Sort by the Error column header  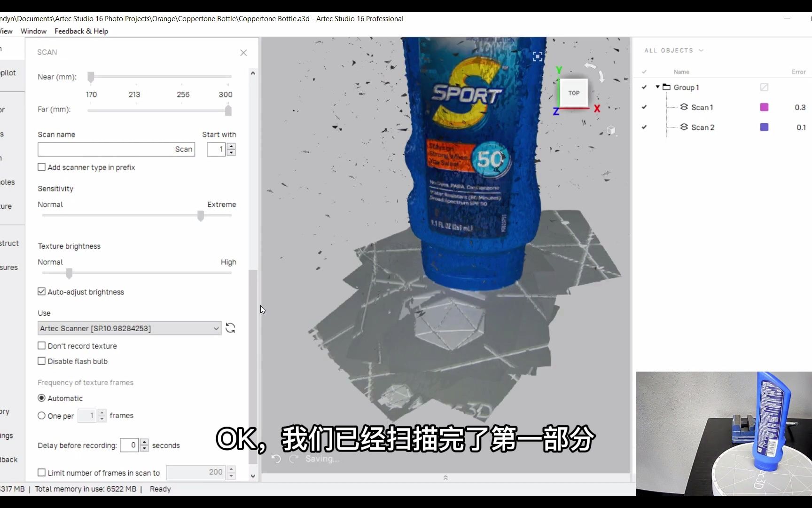click(x=798, y=72)
